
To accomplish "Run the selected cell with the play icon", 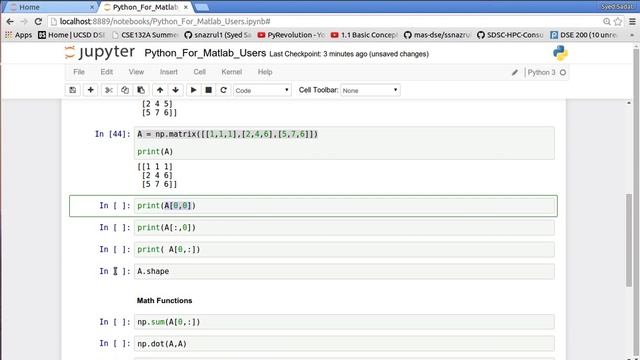I will point(193,90).
